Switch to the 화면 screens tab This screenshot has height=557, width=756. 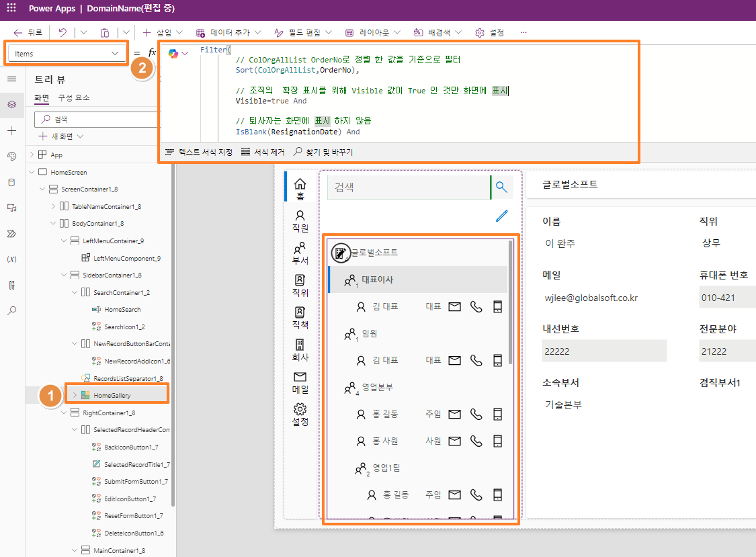coord(42,98)
